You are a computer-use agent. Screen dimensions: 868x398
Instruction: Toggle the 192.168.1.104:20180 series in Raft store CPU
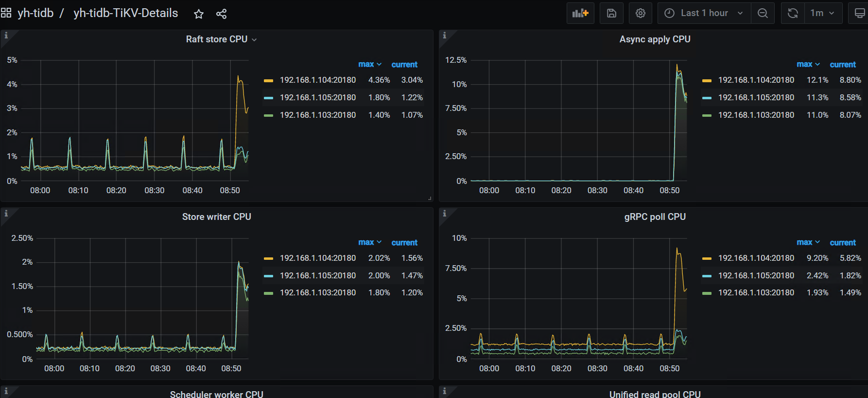pos(318,80)
